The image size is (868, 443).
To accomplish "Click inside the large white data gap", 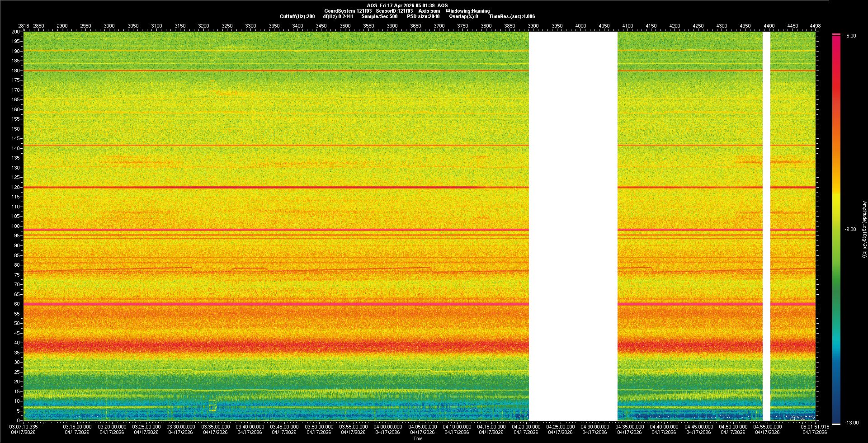I will 573,226.
